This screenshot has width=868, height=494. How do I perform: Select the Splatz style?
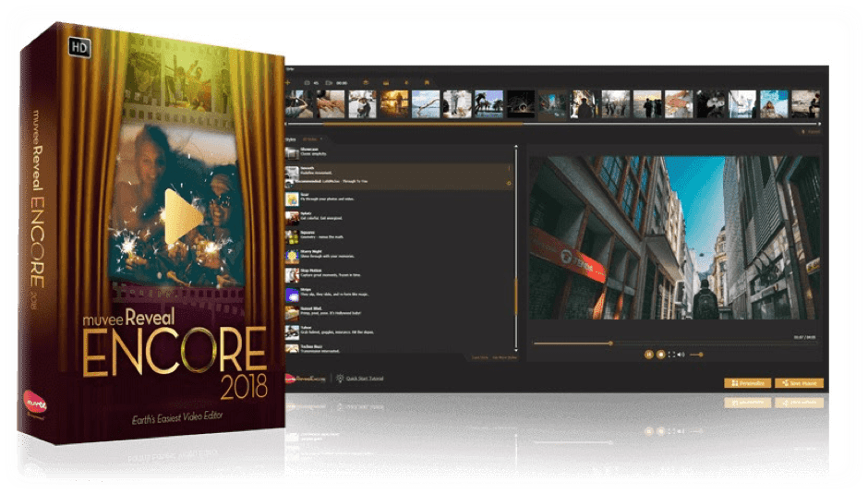pos(399,217)
